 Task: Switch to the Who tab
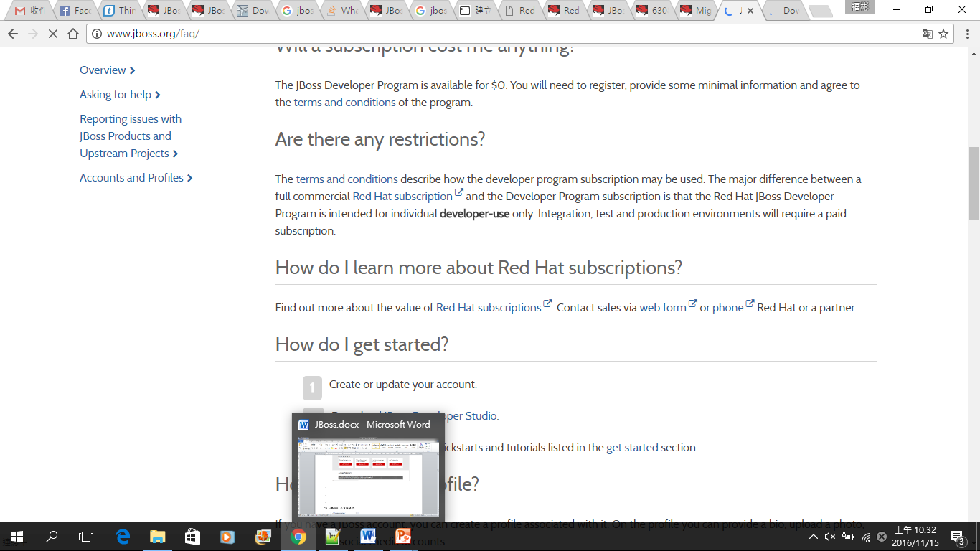pyautogui.click(x=341, y=11)
